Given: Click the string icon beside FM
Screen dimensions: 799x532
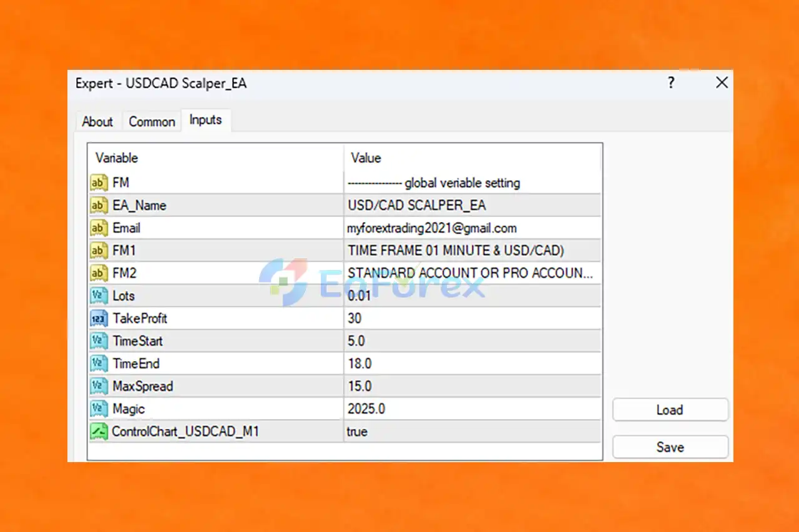Looking at the screenshot, I should (x=99, y=183).
